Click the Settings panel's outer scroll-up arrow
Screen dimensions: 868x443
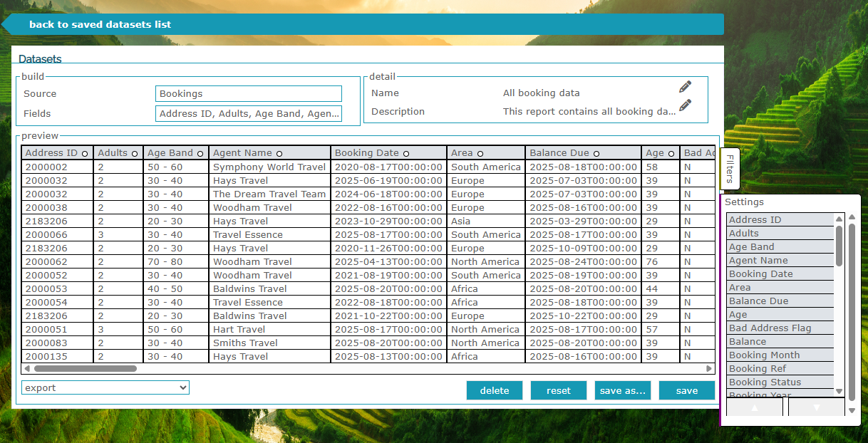point(852,217)
